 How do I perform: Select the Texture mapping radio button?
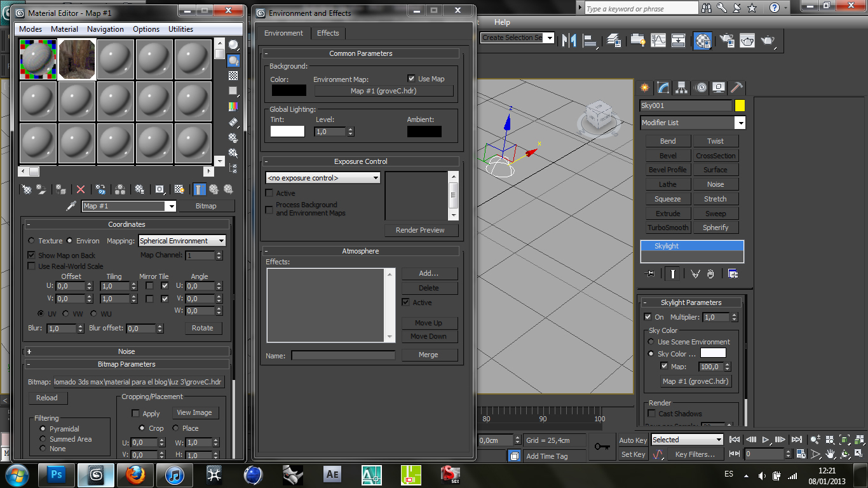coord(31,241)
